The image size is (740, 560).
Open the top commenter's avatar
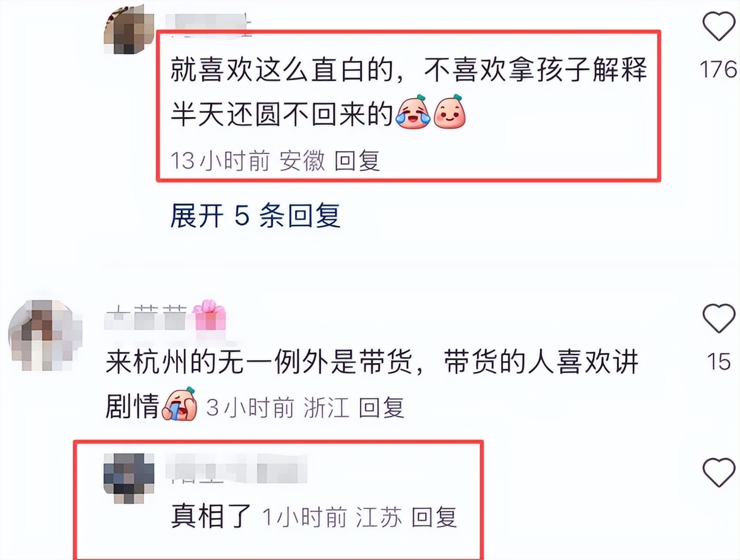point(129,30)
